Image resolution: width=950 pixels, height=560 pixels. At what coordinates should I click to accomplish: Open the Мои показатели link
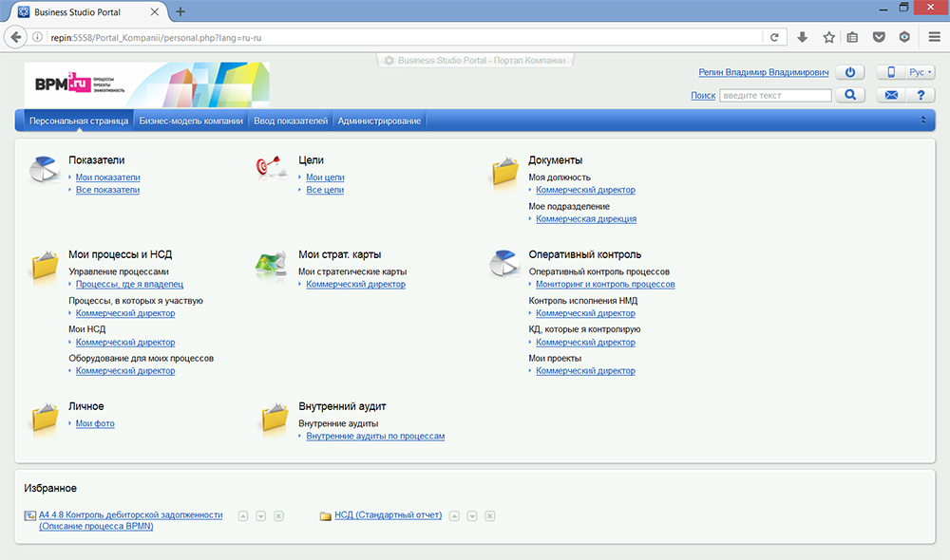[x=107, y=177]
